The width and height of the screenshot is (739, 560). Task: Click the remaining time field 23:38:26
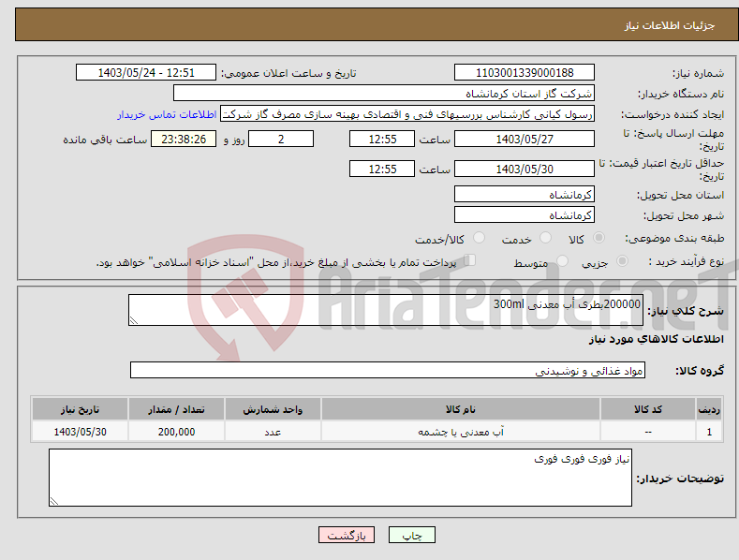tap(184, 139)
